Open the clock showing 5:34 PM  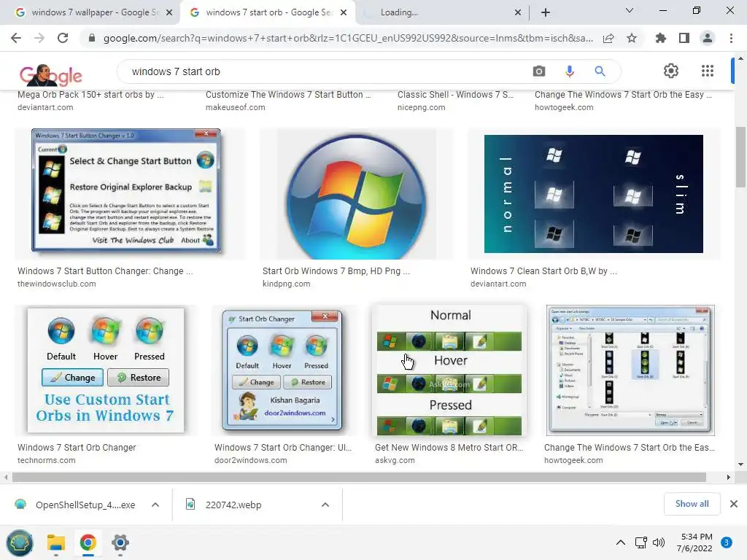pos(694,542)
